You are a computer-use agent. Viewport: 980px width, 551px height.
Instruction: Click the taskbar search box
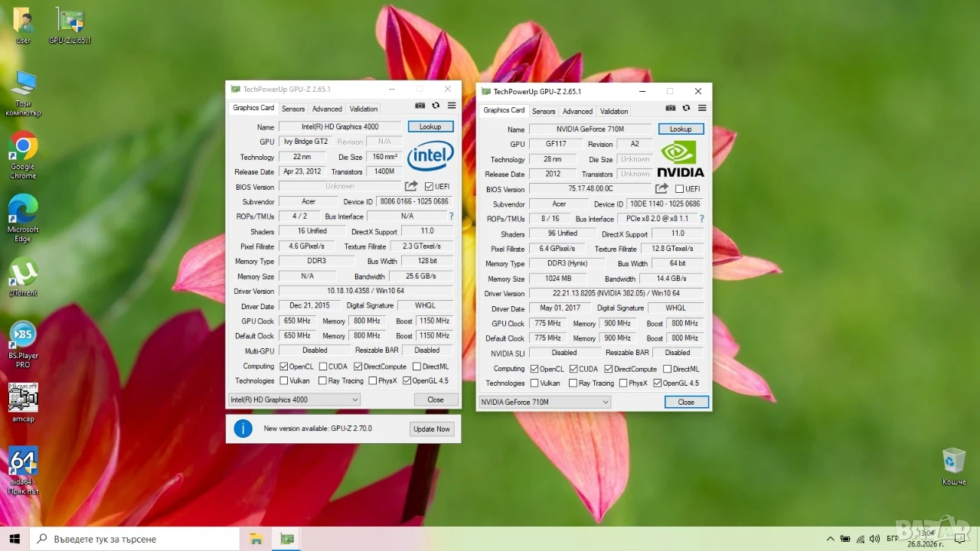tap(136, 539)
